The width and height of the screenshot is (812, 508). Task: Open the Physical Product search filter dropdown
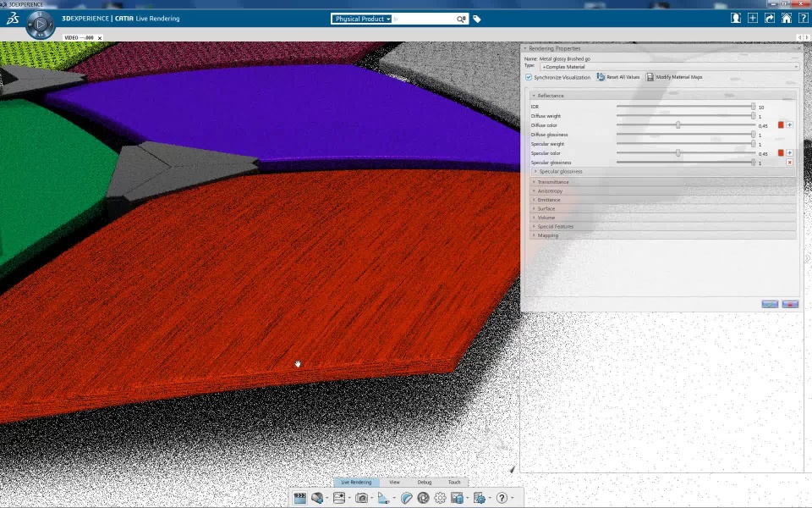coord(362,19)
